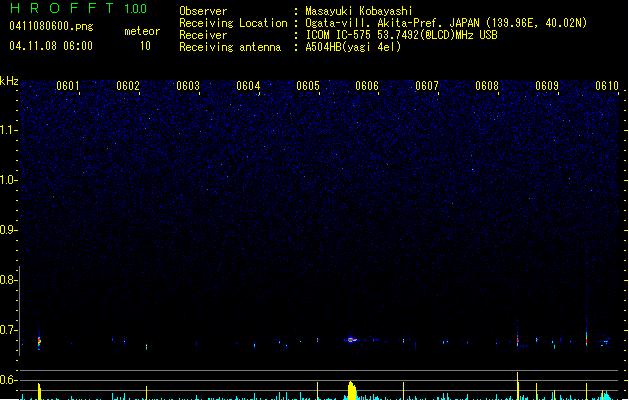Click the 0608 time label
The width and height of the screenshot is (629, 400).
(x=487, y=86)
